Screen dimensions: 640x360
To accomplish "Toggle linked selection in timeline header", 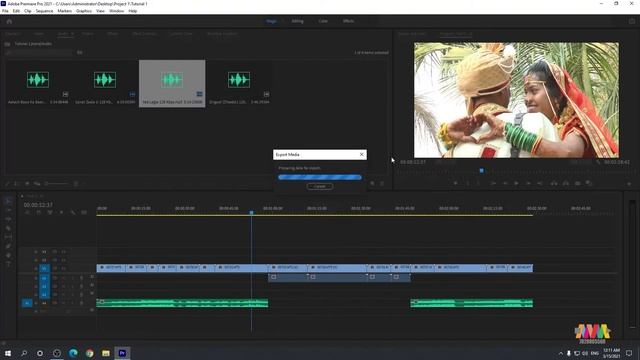I will pyautogui.click(x=50, y=213).
